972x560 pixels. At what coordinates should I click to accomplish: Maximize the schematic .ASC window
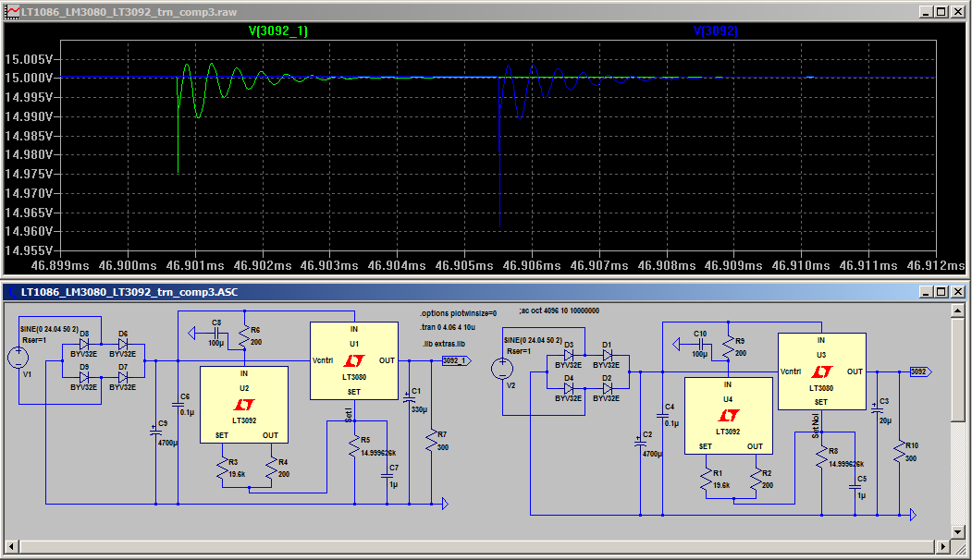coord(941,292)
